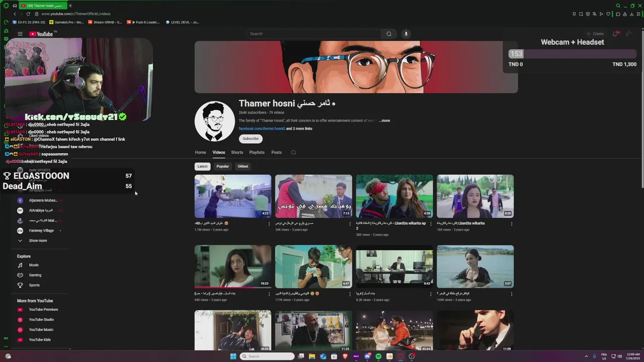Play the 7:13 video thumbnail

point(313,196)
